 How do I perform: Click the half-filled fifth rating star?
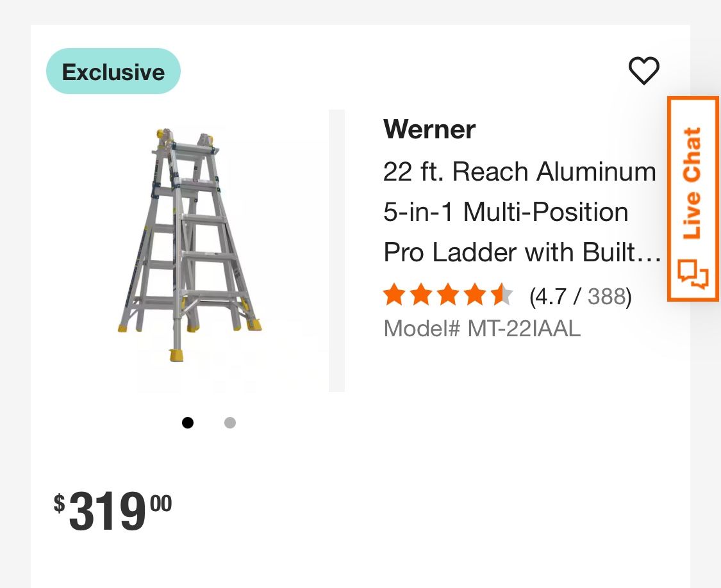tap(502, 296)
